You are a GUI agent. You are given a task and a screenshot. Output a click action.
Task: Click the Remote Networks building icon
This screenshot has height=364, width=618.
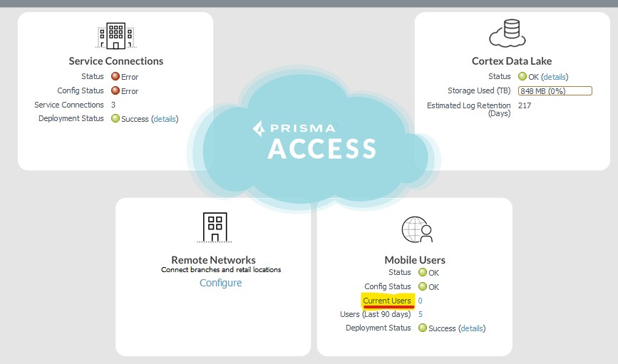coord(214,227)
